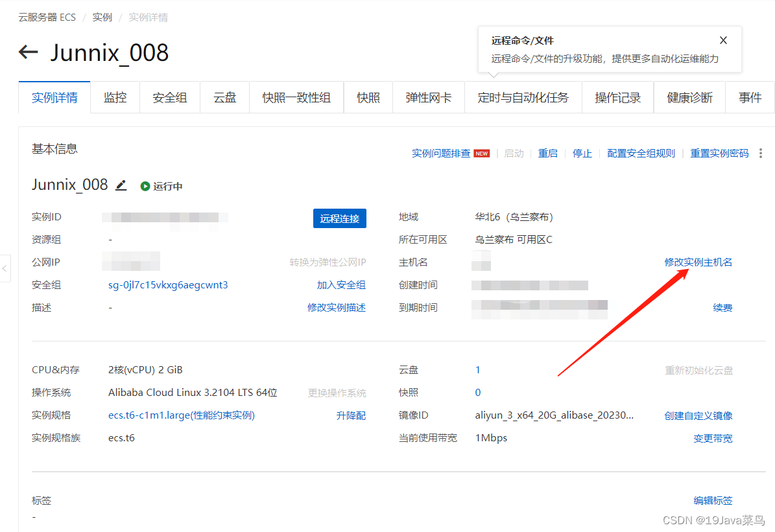The image size is (775, 532).
Task: Click 修改实例描述 link
Action: click(x=337, y=308)
